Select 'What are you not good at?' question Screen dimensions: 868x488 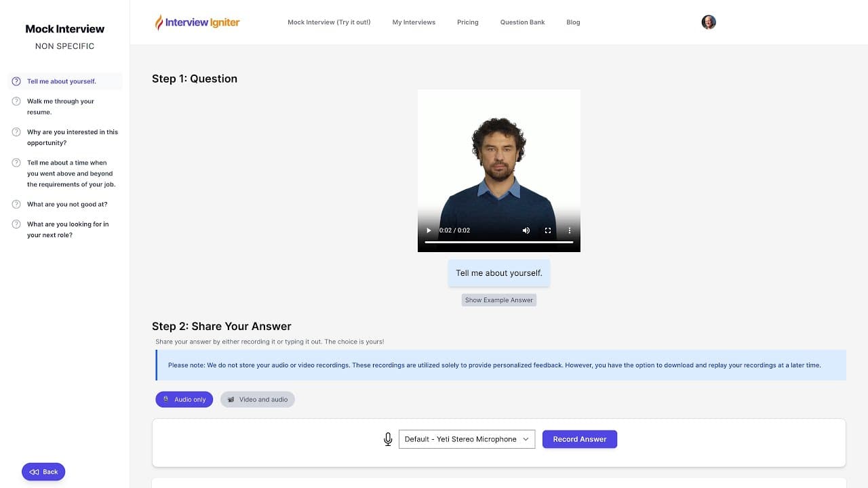[x=65, y=204]
